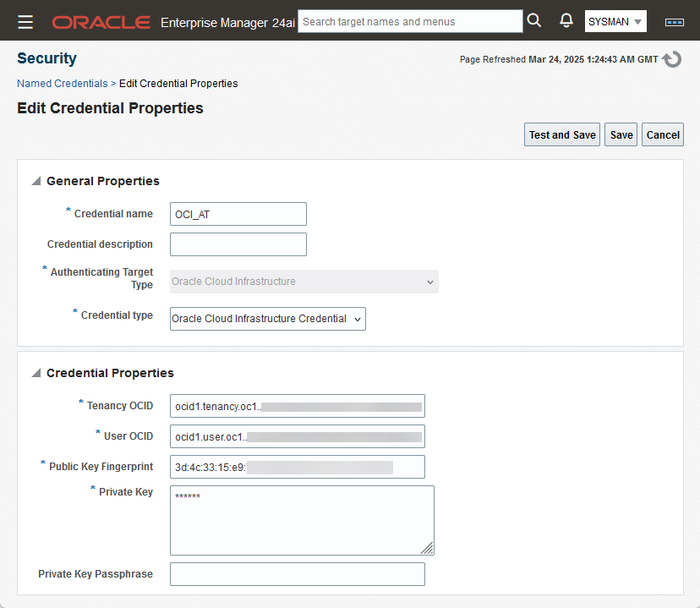Viewport: 700px width, 608px height.
Task: Click the Test and Save button
Action: (x=562, y=134)
